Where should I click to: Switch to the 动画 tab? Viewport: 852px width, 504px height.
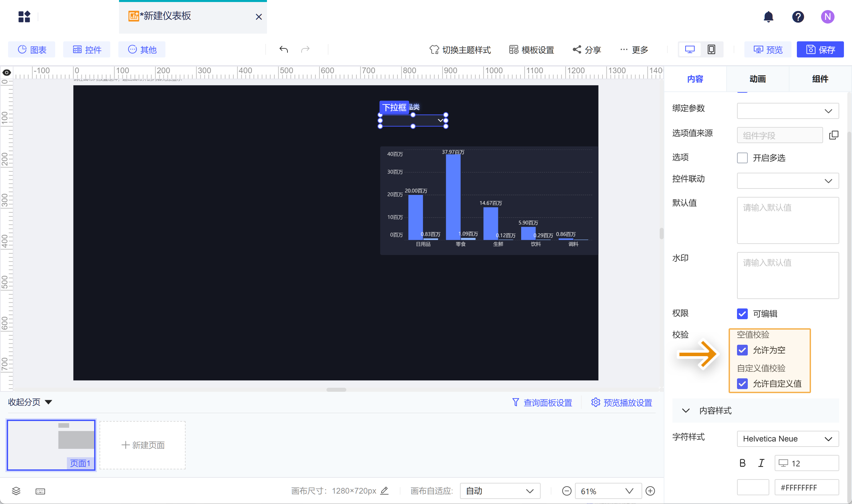point(757,79)
